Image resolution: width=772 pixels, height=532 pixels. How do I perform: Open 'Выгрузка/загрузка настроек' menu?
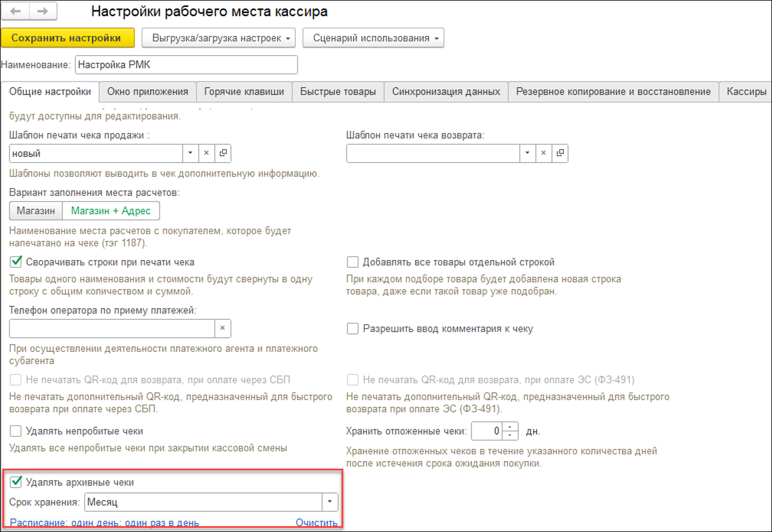219,38
